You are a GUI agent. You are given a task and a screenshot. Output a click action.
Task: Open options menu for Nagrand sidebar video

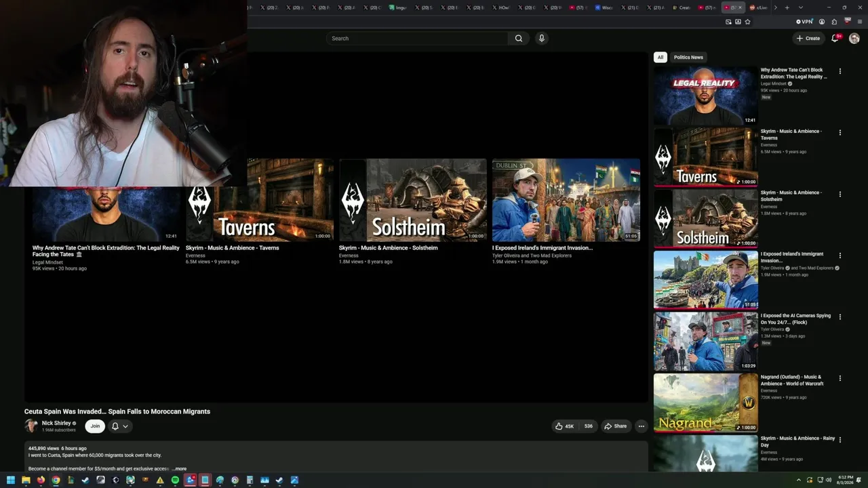coord(840,379)
